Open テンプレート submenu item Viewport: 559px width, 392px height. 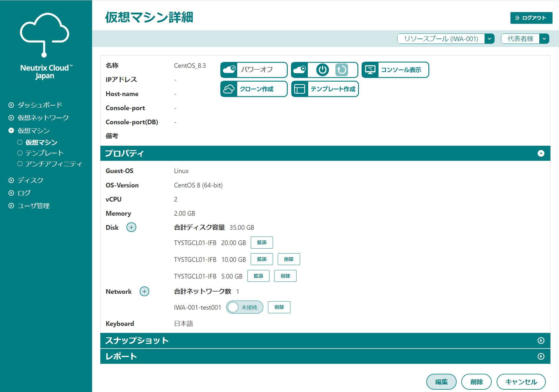[44, 153]
